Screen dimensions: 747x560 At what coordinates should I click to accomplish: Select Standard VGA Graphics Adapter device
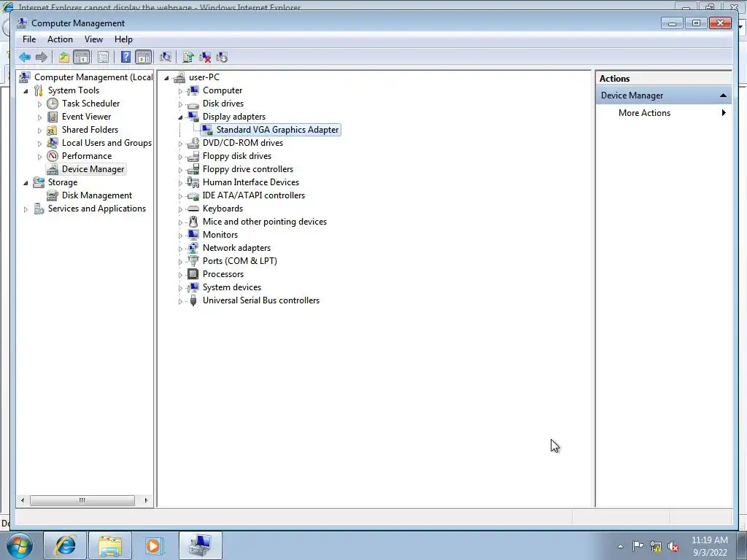277,130
